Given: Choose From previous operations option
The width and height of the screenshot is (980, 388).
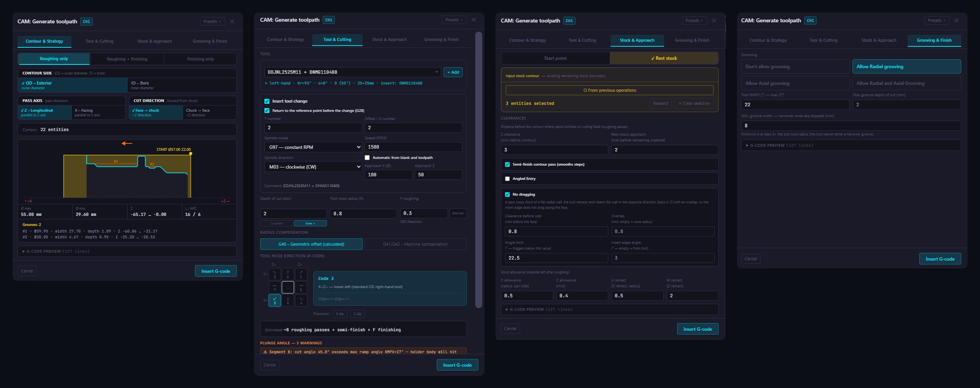Looking at the screenshot, I should coord(610,90).
